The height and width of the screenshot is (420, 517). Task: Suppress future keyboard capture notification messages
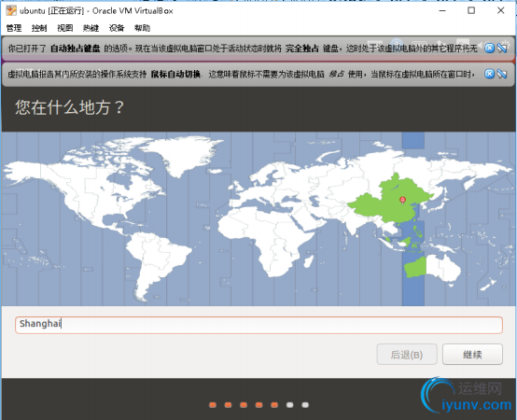click(502, 49)
